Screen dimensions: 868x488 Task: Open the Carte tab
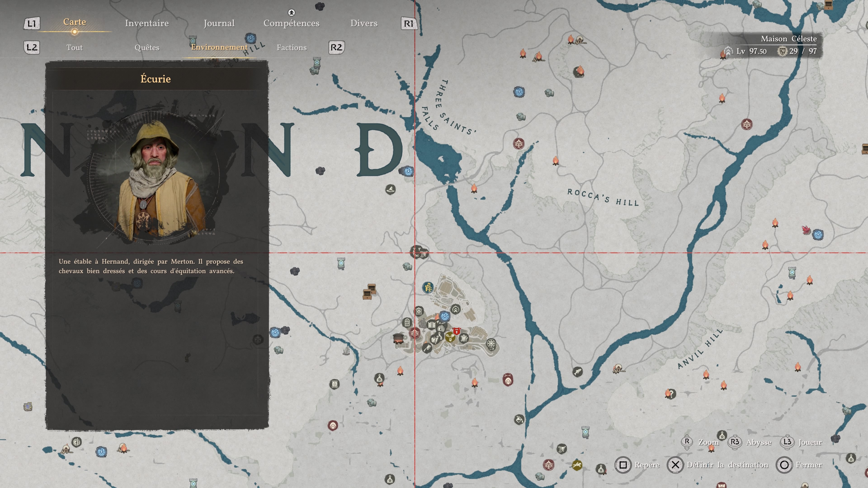pyautogui.click(x=74, y=22)
